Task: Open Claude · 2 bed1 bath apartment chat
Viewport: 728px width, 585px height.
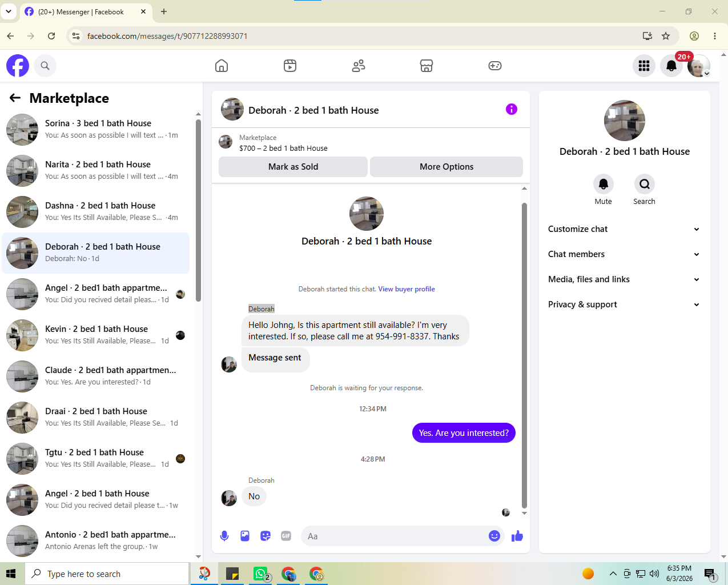Action: coord(96,376)
